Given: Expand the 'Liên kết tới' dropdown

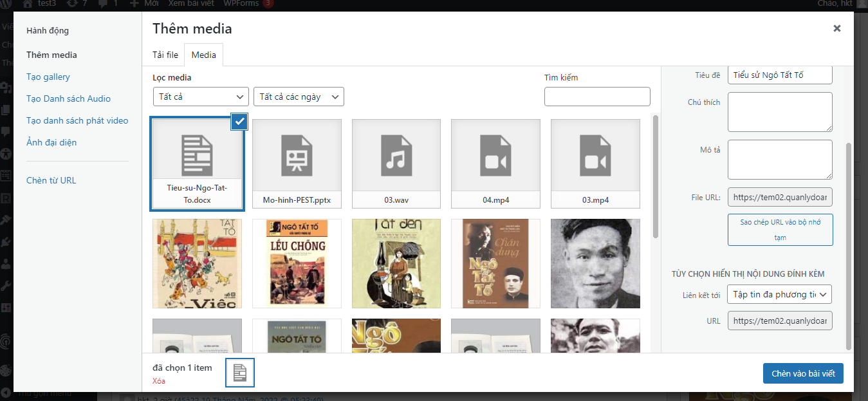Looking at the screenshot, I should (780, 294).
